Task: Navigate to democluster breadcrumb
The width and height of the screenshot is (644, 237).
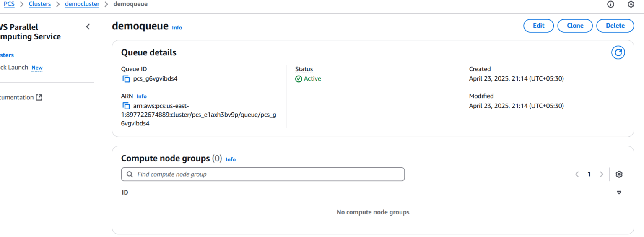Action: [x=82, y=4]
